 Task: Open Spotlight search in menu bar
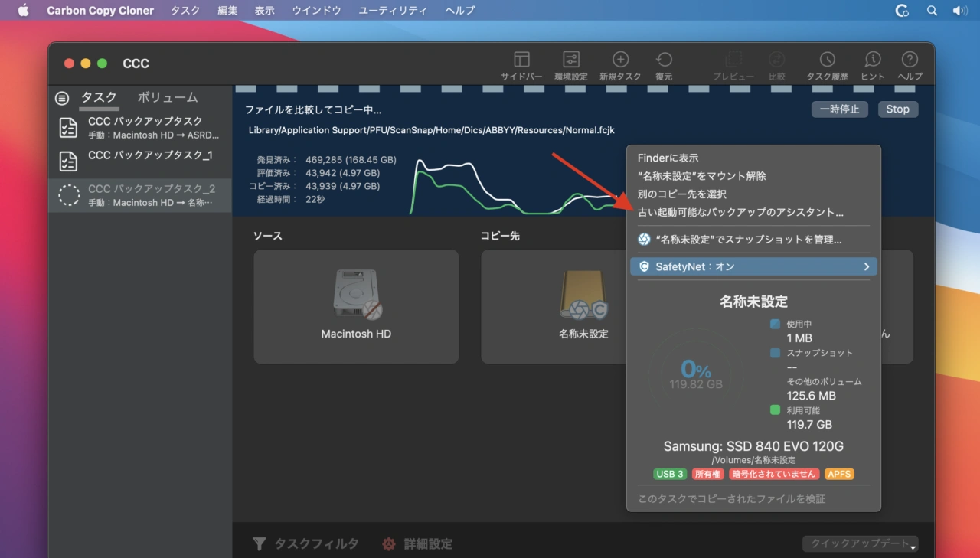[x=932, y=11]
